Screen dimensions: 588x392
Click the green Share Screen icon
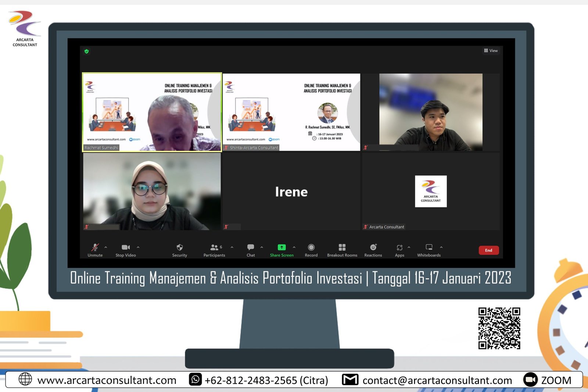(x=282, y=248)
